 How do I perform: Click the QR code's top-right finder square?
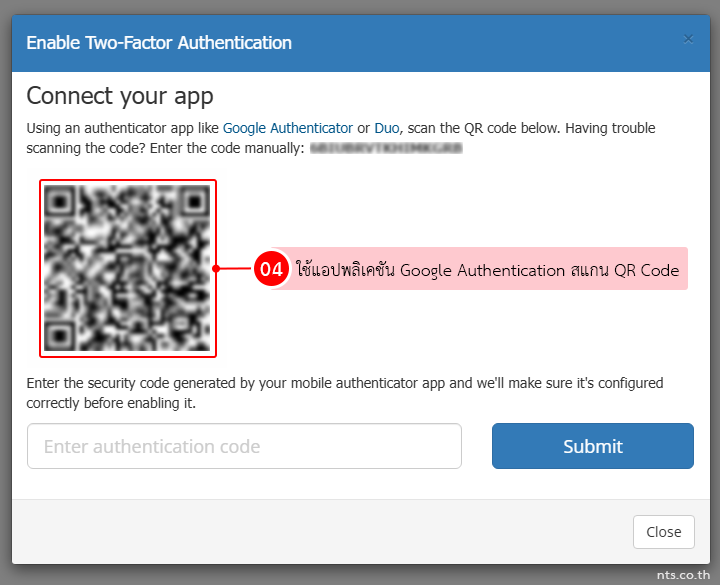195,200
